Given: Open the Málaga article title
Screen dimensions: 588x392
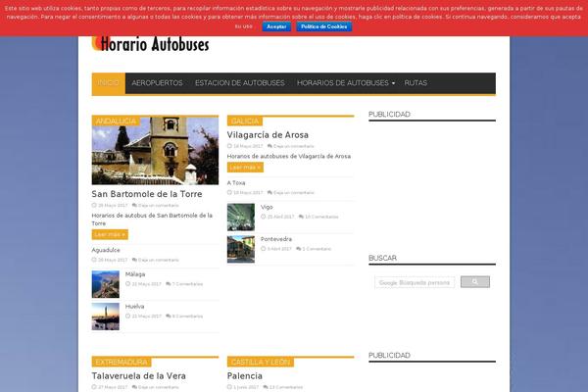Looking at the screenshot, I should click(x=135, y=274).
